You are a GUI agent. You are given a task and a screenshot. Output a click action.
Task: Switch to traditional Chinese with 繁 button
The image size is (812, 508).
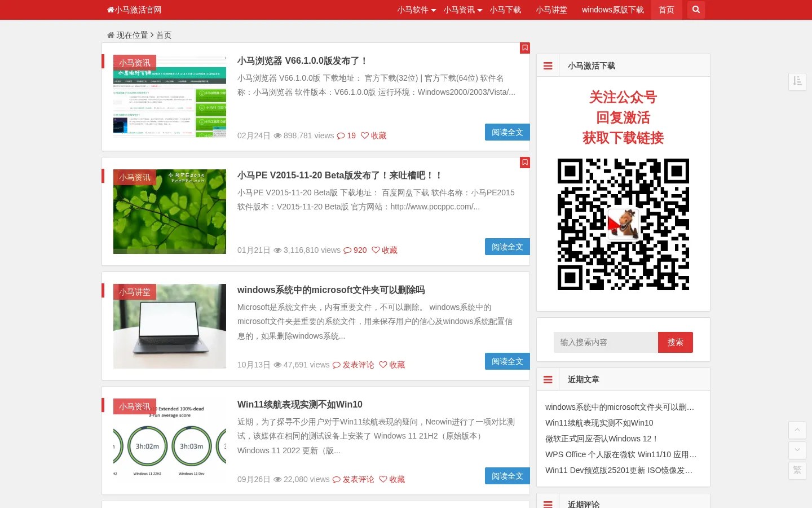[797, 470]
